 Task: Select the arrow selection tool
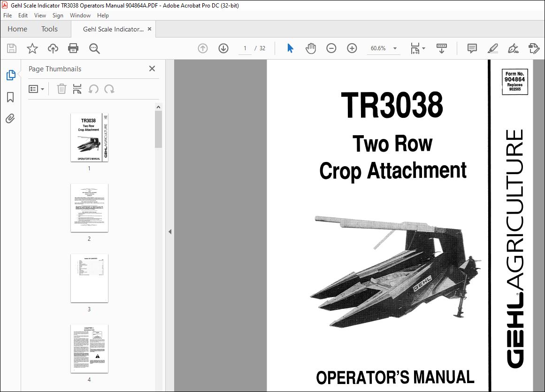tap(290, 48)
